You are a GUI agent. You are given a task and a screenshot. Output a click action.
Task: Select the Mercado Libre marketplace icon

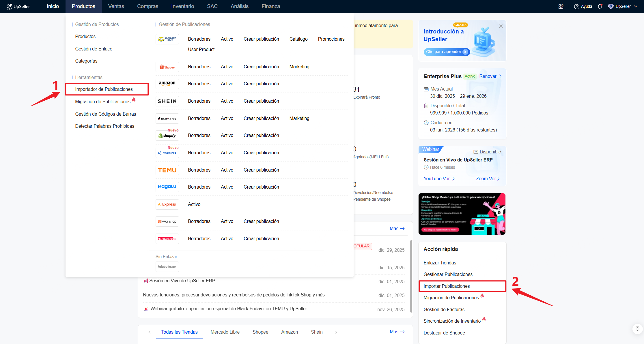167,39
